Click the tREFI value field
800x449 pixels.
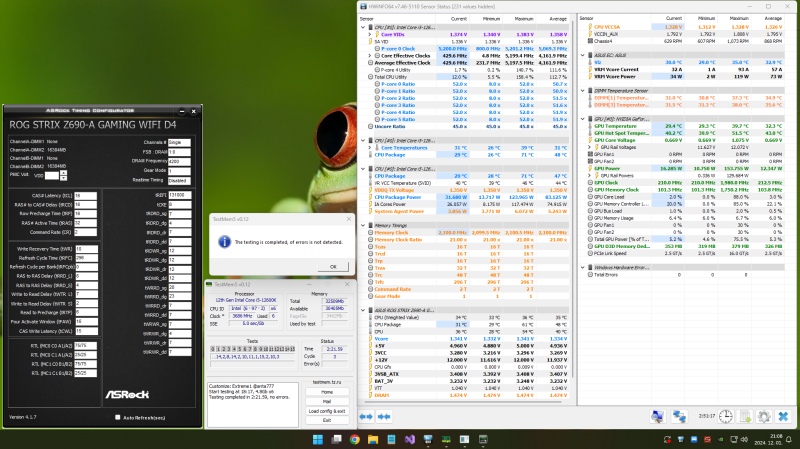[180, 195]
